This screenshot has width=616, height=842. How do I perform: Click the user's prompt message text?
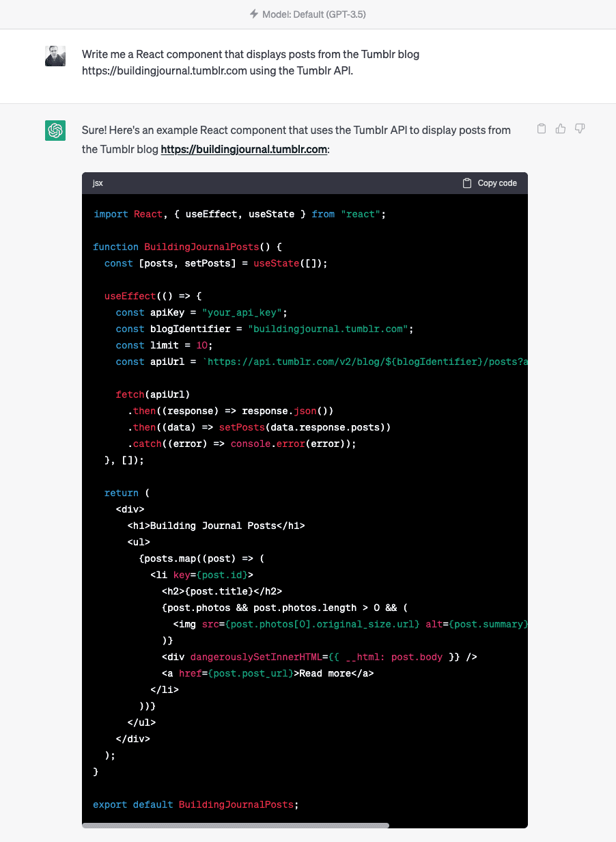(x=251, y=62)
